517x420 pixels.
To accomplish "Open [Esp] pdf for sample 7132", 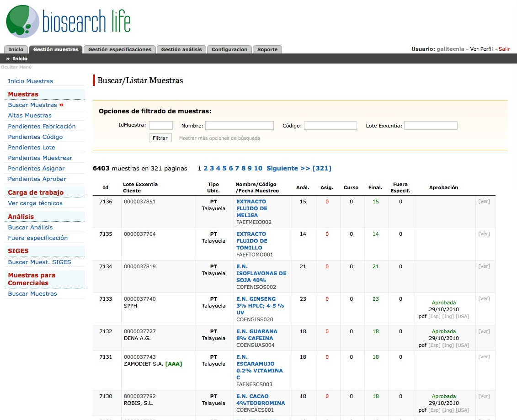I will click(434, 345).
